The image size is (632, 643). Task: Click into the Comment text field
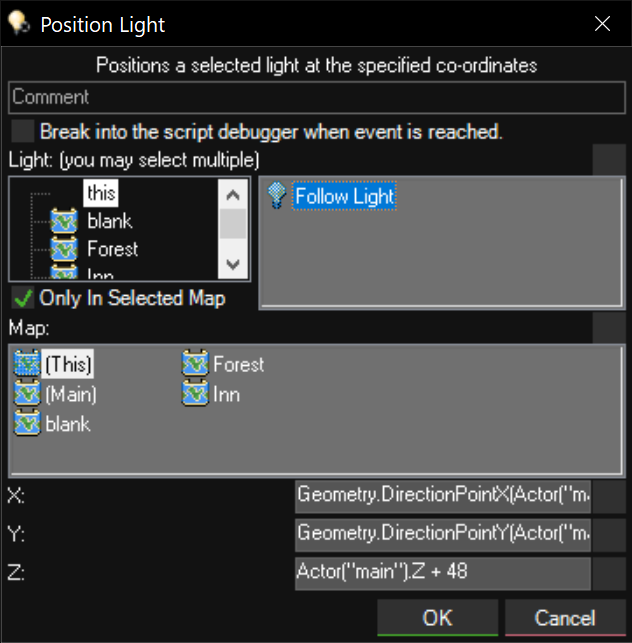coord(315,97)
